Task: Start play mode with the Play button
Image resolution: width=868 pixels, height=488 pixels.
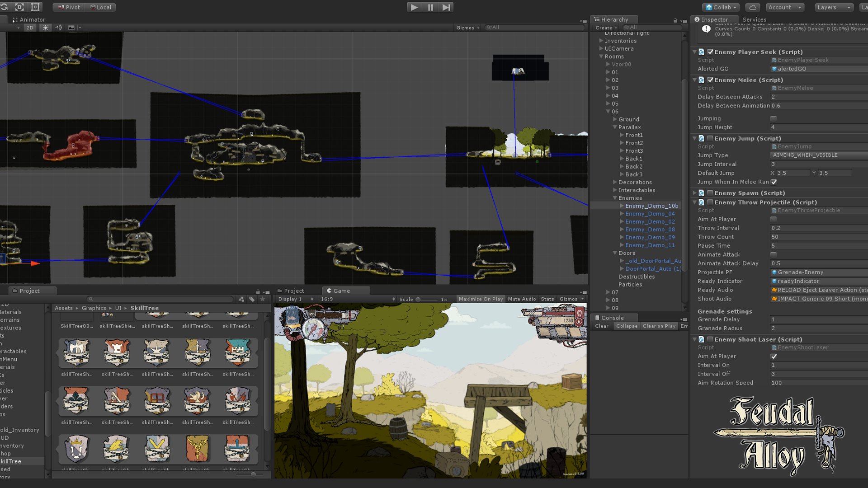Action: (x=414, y=7)
